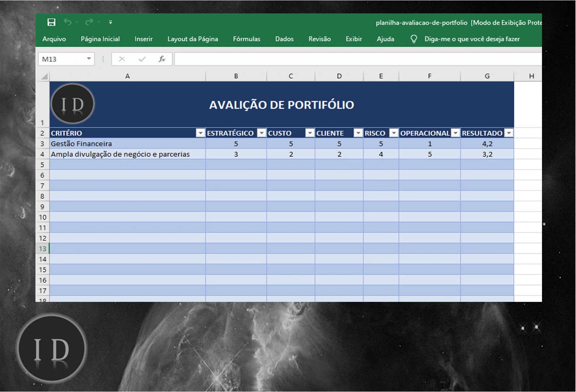Open the Arquivo menu tab
The image size is (576, 392).
tap(54, 39)
